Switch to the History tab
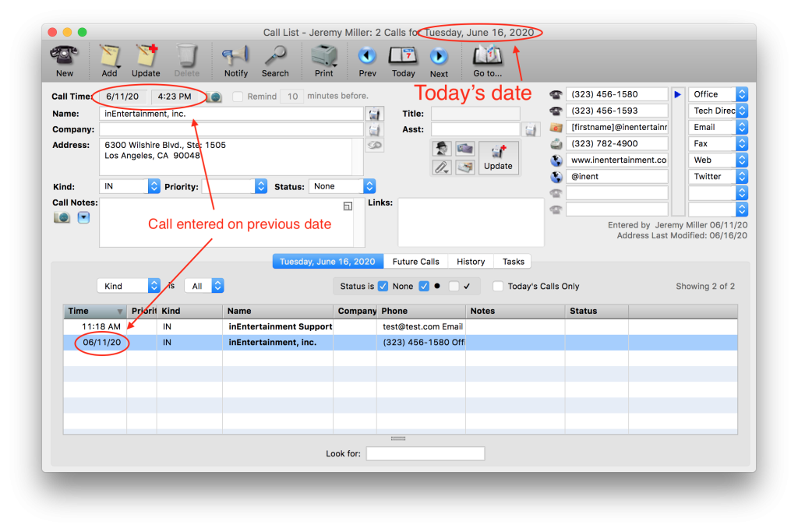 (471, 262)
